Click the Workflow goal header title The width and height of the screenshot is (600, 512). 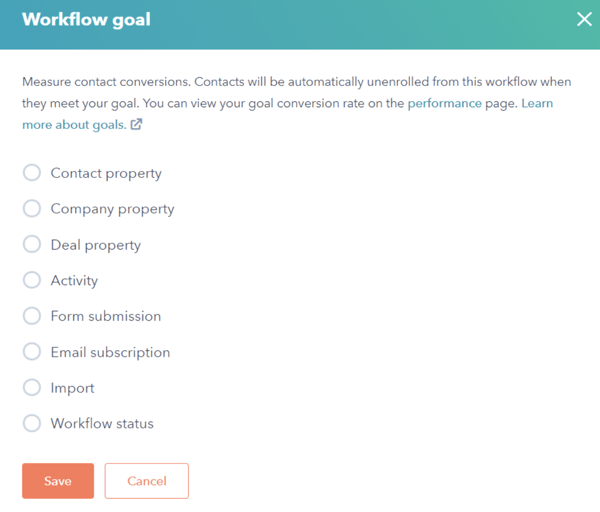click(x=86, y=20)
